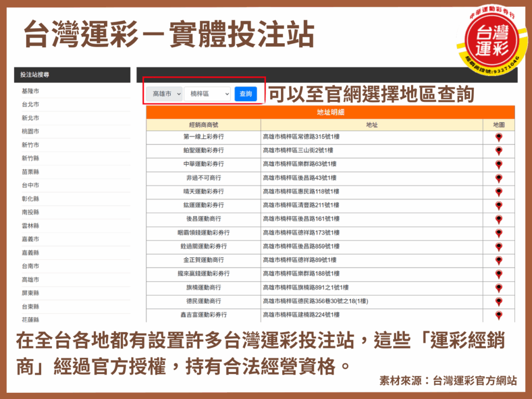
Task: Open the 高雄市 city dropdown
Action: coord(164,94)
